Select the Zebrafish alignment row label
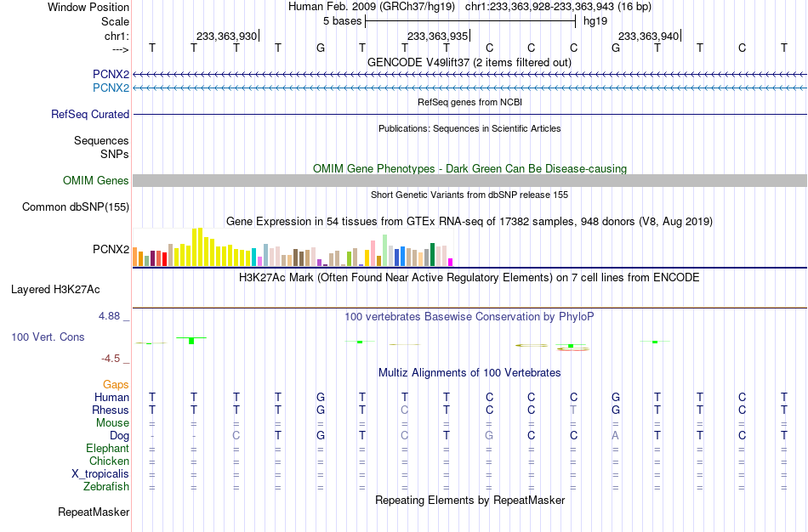 click(106, 486)
